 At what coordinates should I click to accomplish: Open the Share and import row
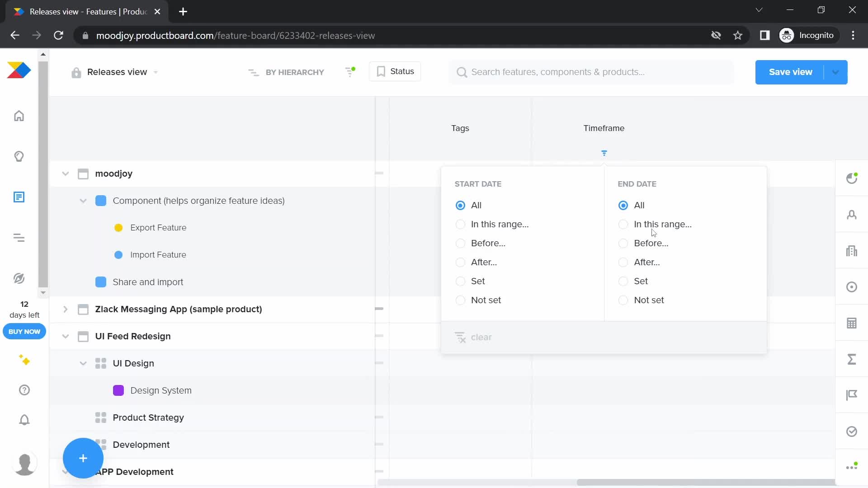[x=148, y=282]
